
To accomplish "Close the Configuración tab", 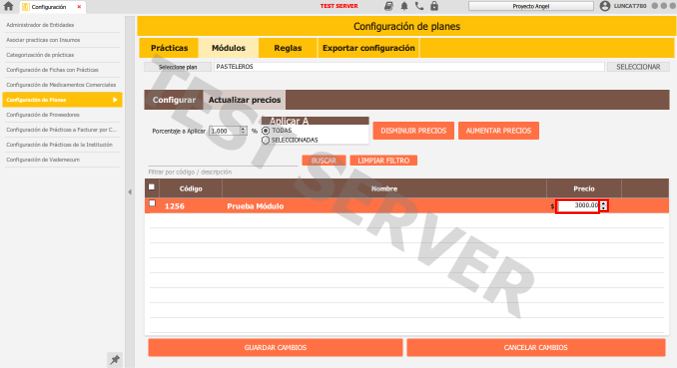I will point(79,7).
